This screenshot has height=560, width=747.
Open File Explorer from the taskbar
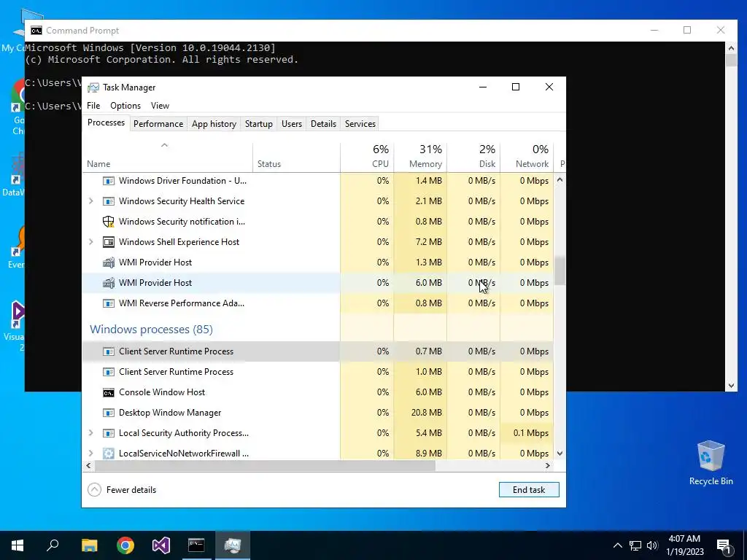click(x=89, y=545)
